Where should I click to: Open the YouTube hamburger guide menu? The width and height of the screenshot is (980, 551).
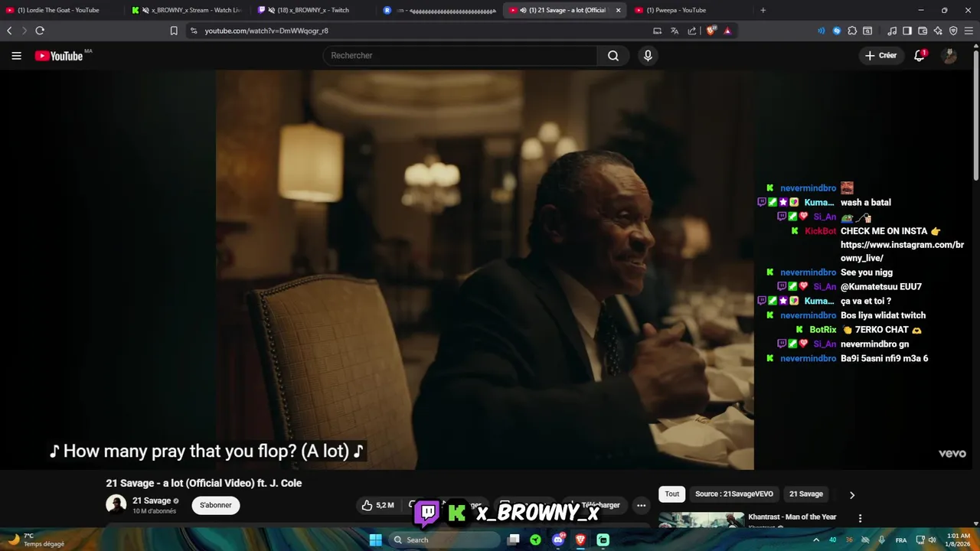(16, 55)
